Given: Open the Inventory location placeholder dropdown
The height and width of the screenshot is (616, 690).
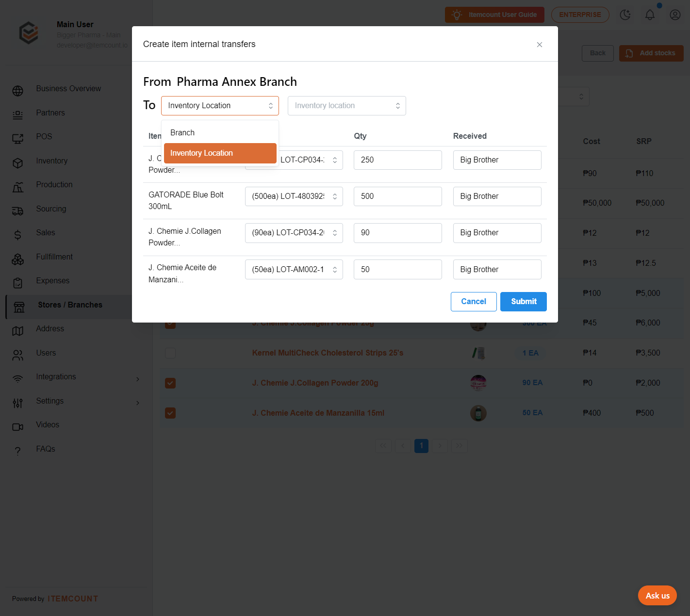Looking at the screenshot, I should tap(347, 106).
